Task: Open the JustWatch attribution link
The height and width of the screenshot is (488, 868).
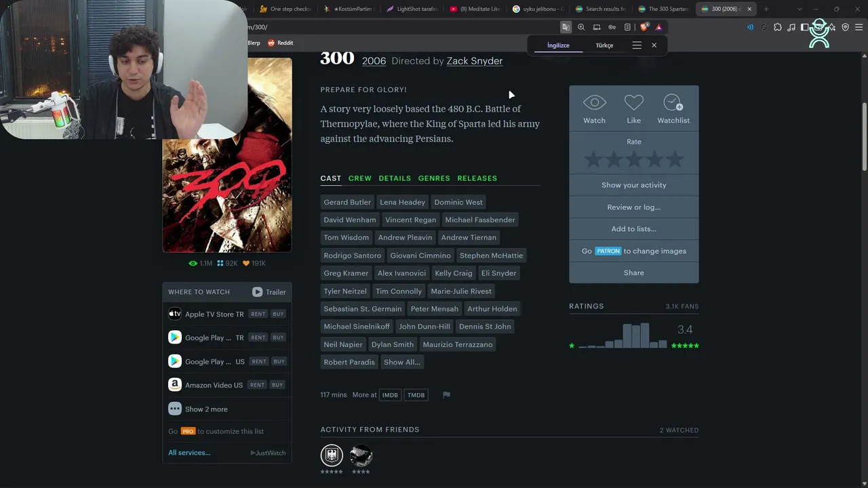Action: tap(268, 453)
